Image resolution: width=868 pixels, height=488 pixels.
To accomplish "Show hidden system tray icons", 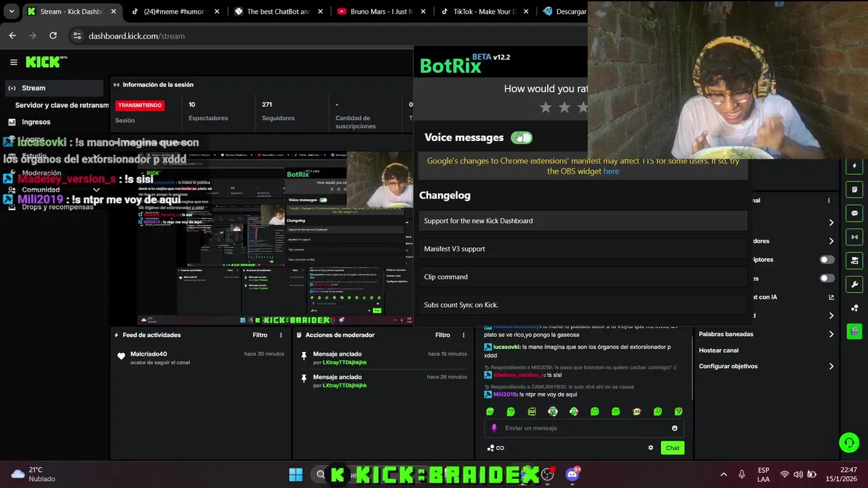I will coord(724,474).
